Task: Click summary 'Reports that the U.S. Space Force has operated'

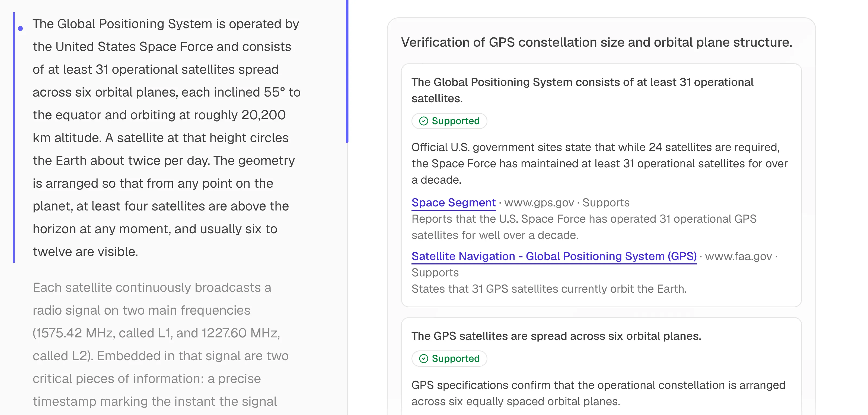Action: [584, 227]
